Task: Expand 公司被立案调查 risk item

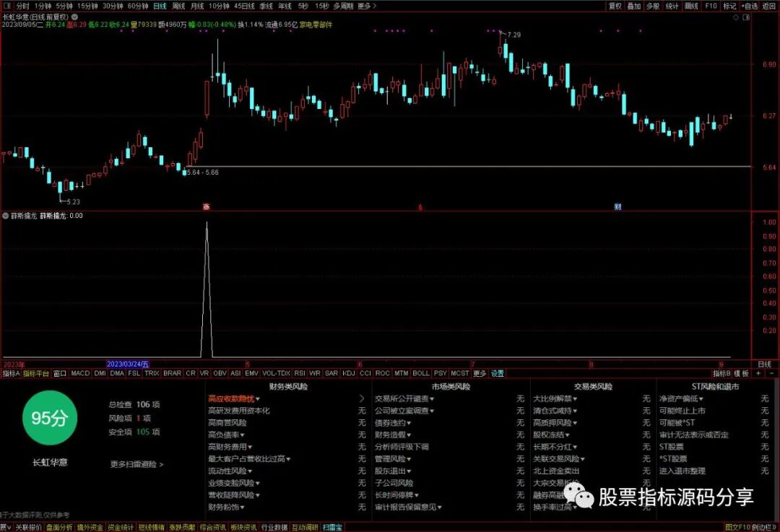Action: [x=404, y=411]
